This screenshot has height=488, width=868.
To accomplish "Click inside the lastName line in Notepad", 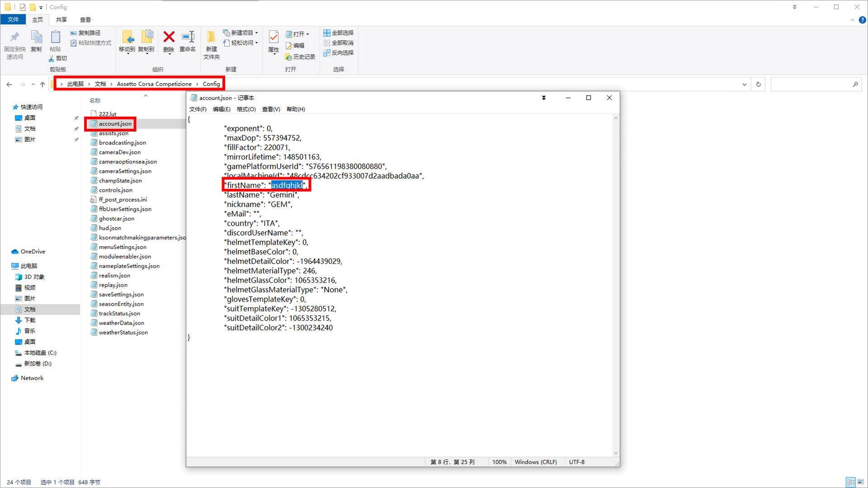I will (261, 195).
